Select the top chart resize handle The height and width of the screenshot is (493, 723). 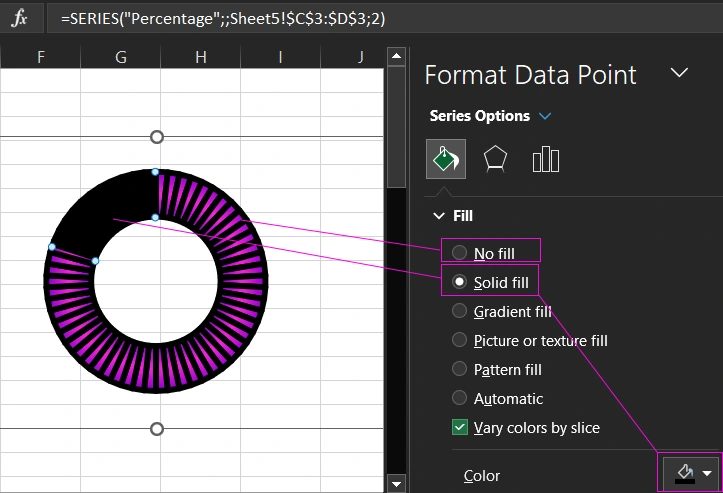tap(156, 137)
